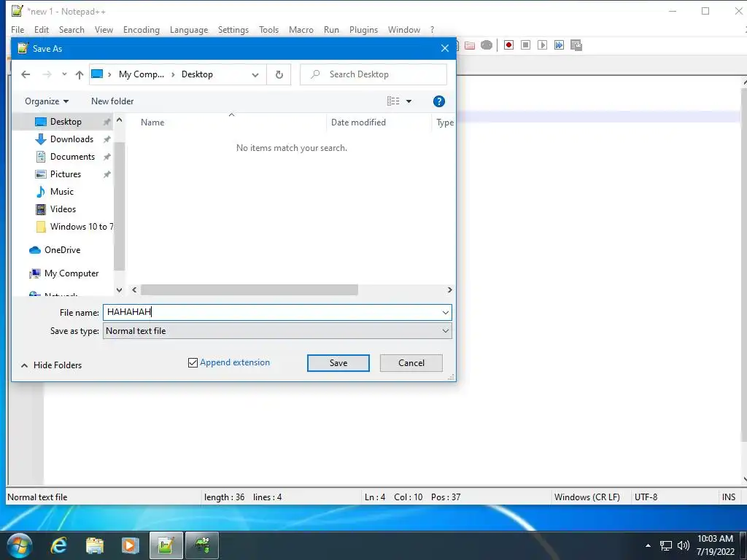Click the folder as workspace toolbar icon
The image size is (747, 560).
[x=470, y=45]
